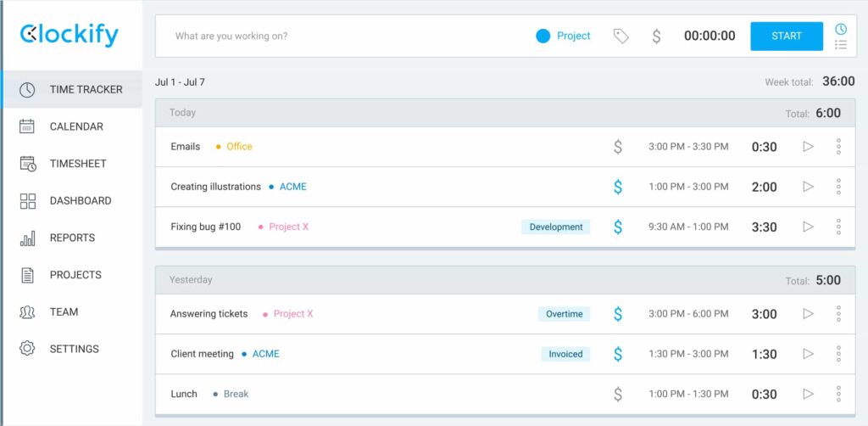Click the blue project color circle
Screen dimensions: 868x426
pos(543,36)
